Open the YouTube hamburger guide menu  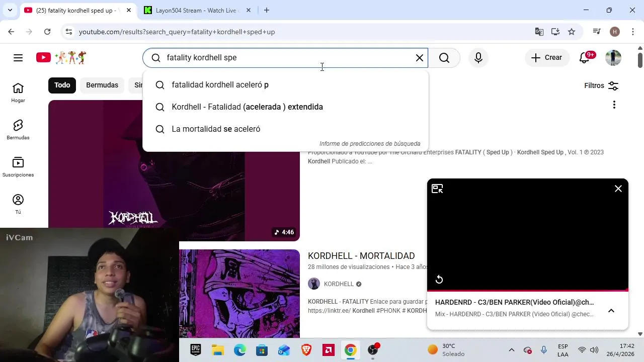[x=18, y=58]
